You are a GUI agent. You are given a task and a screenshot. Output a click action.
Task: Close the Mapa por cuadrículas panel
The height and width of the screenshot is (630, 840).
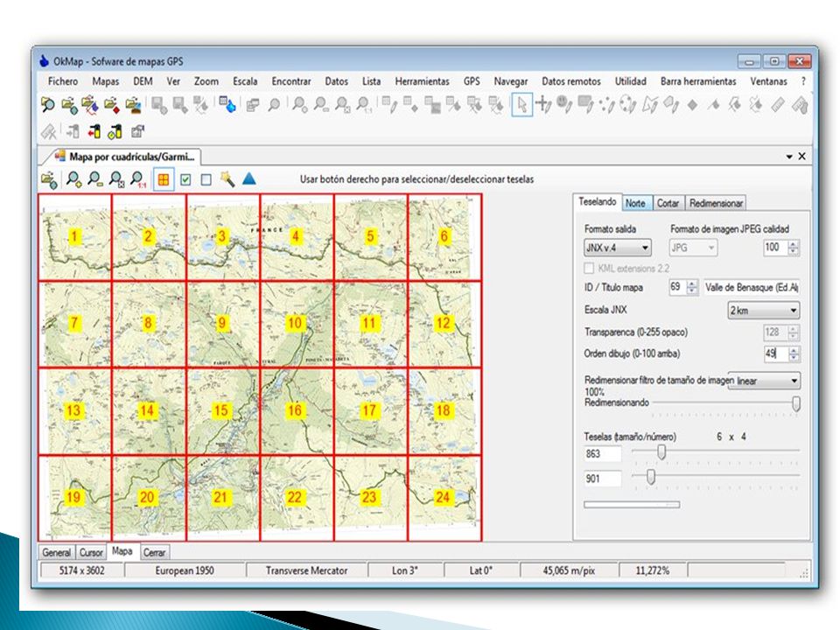(802, 157)
